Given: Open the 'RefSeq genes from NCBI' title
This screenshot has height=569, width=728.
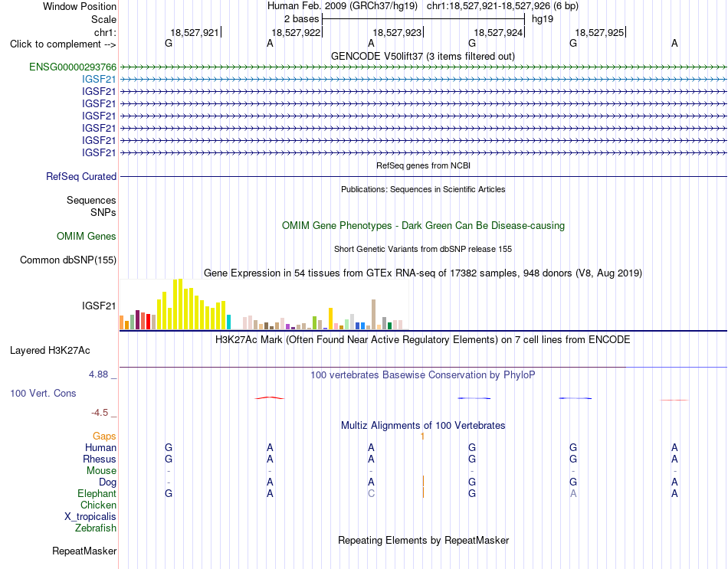Looking at the screenshot, I should pyautogui.click(x=423, y=165).
